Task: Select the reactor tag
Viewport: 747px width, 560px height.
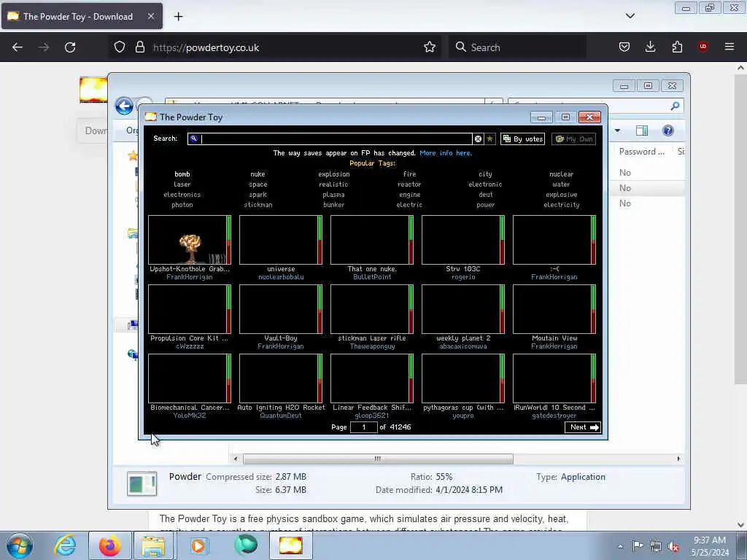Action: (x=409, y=184)
